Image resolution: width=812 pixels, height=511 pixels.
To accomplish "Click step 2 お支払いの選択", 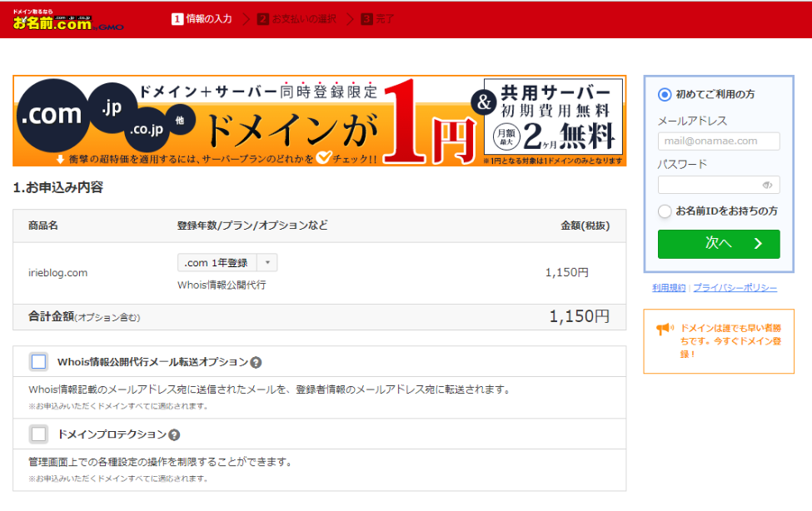I will point(297,19).
